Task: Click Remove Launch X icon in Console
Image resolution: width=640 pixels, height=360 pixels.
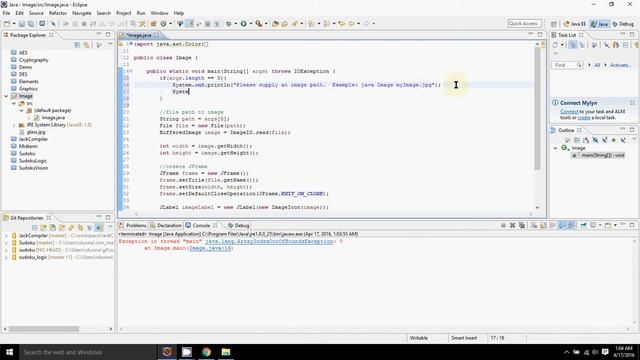Action: pos(512,225)
